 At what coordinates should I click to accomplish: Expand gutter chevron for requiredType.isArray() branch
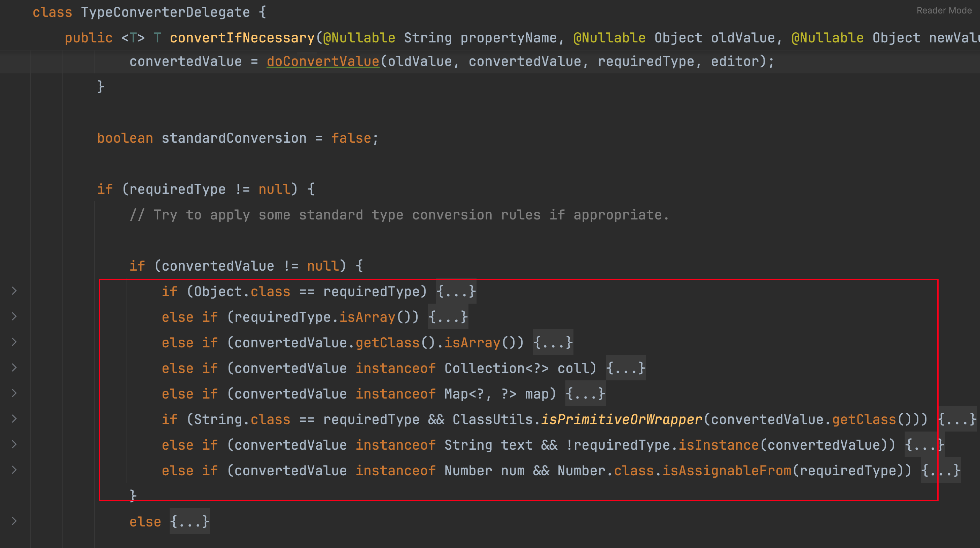click(14, 317)
